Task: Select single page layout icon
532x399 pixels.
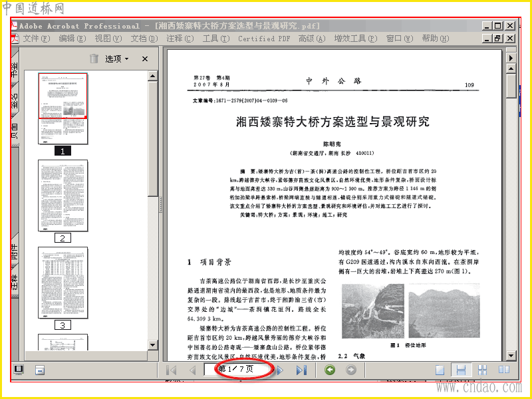Action: click(440, 370)
